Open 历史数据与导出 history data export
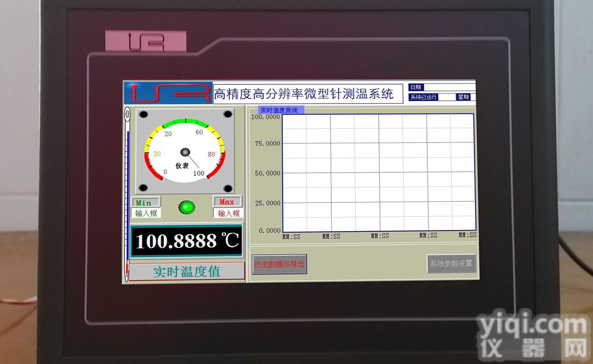Screen dimensions: 593x364 279,264
